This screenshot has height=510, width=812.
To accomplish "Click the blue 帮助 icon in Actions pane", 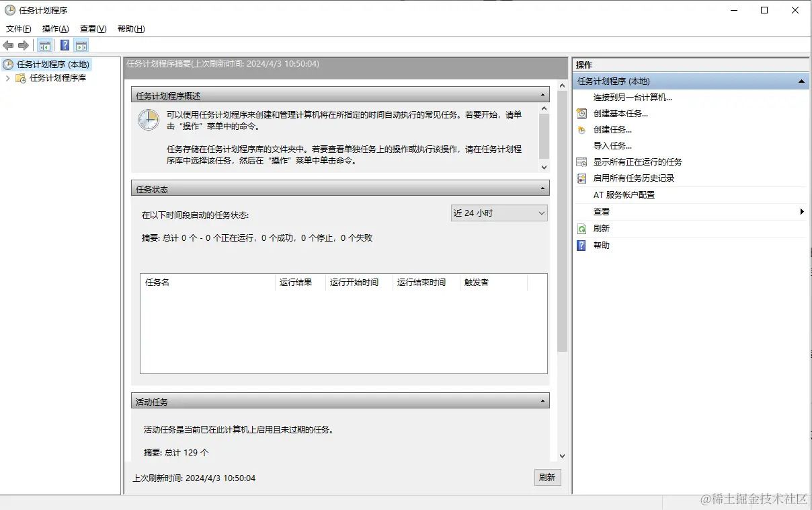I will (x=581, y=245).
